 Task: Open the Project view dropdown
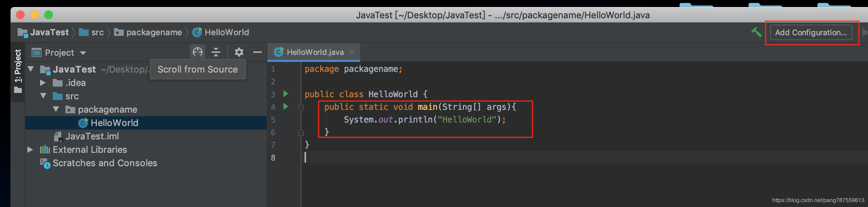[83, 53]
